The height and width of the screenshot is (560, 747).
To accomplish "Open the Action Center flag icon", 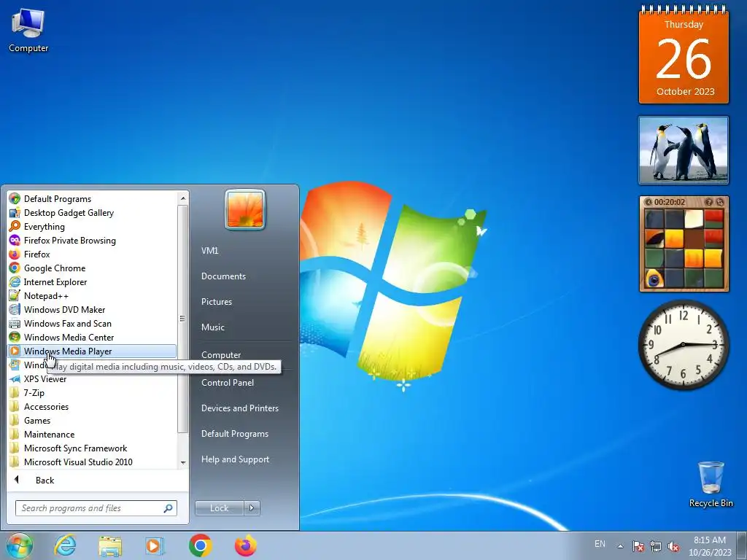I will click(x=638, y=546).
